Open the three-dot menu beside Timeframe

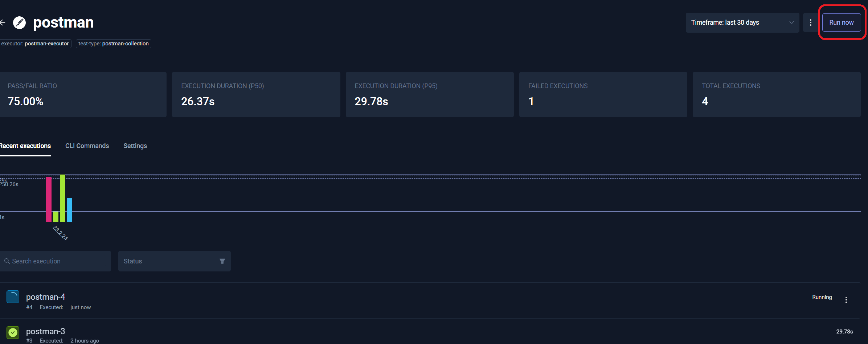tap(810, 22)
